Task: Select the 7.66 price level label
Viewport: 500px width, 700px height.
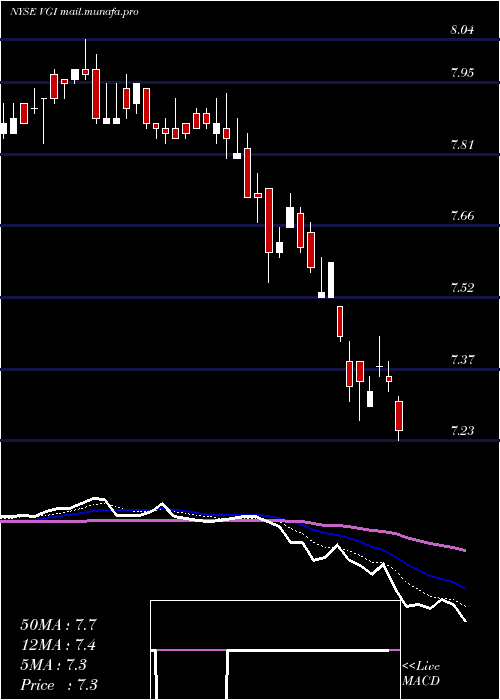Action: click(462, 216)
